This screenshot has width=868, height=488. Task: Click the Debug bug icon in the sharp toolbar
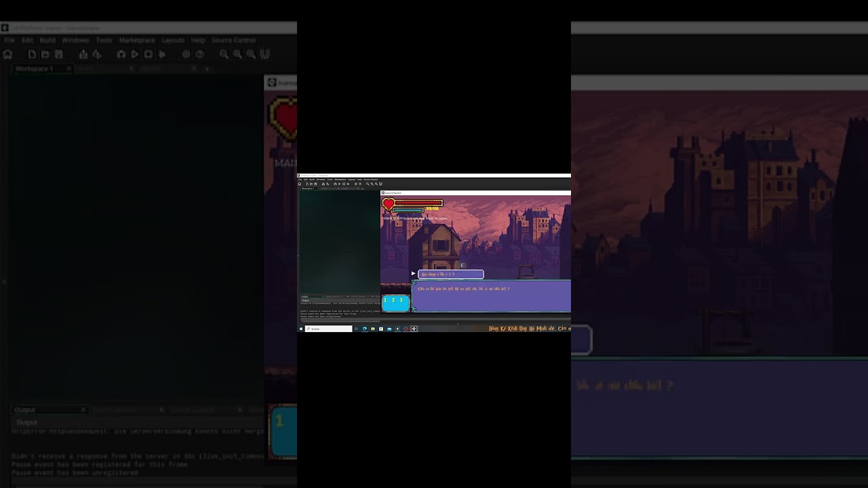coord(335,184)
